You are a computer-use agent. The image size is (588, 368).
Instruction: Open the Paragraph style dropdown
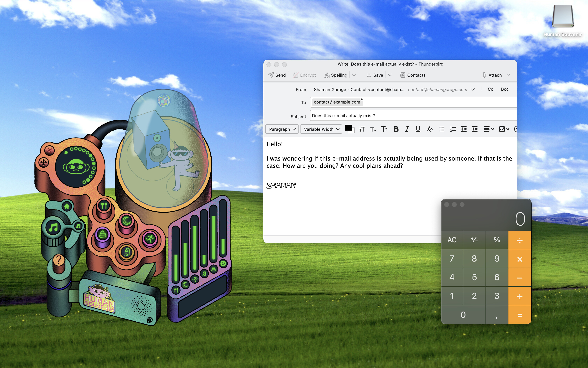pos(282,129)
